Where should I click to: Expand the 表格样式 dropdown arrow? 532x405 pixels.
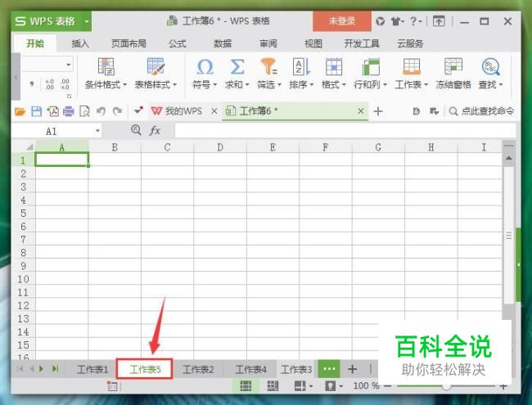point(174,85)
